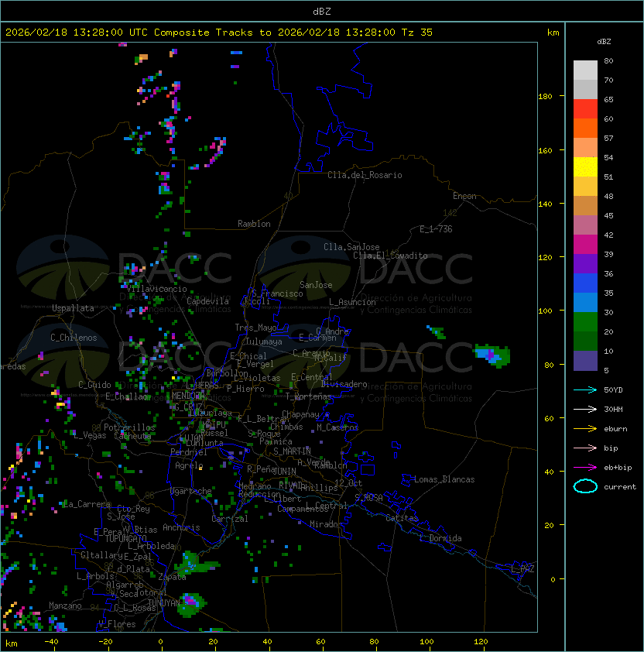Click the blue-green storm cell east of Divisadero
The image size is (644, 652).
click(492, 355)
